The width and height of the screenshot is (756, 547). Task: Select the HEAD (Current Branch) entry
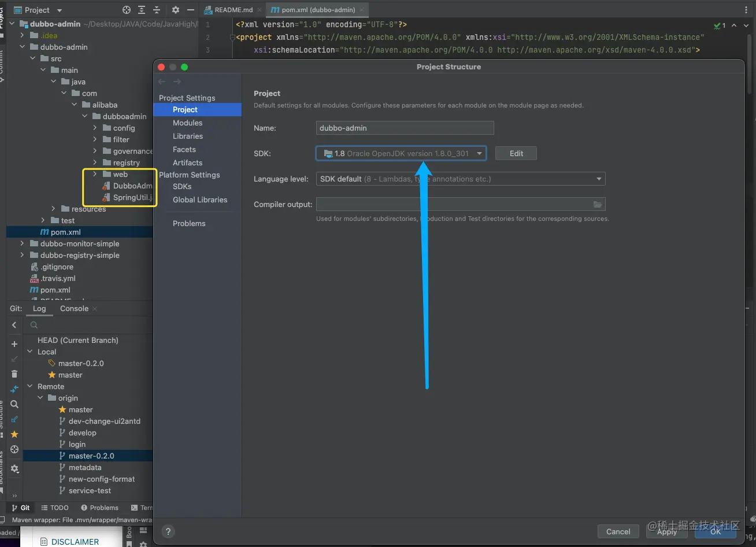pyautogui.click(x=78, y=340)
